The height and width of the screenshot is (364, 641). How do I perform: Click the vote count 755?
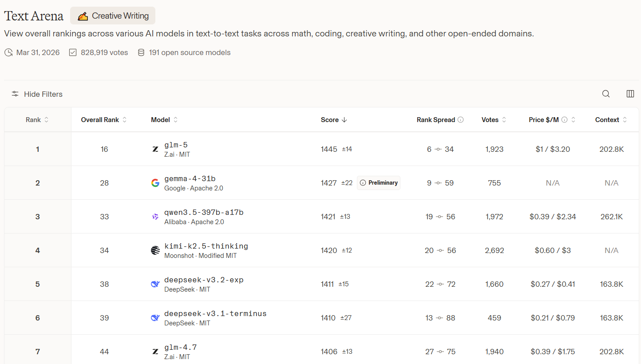495,183
